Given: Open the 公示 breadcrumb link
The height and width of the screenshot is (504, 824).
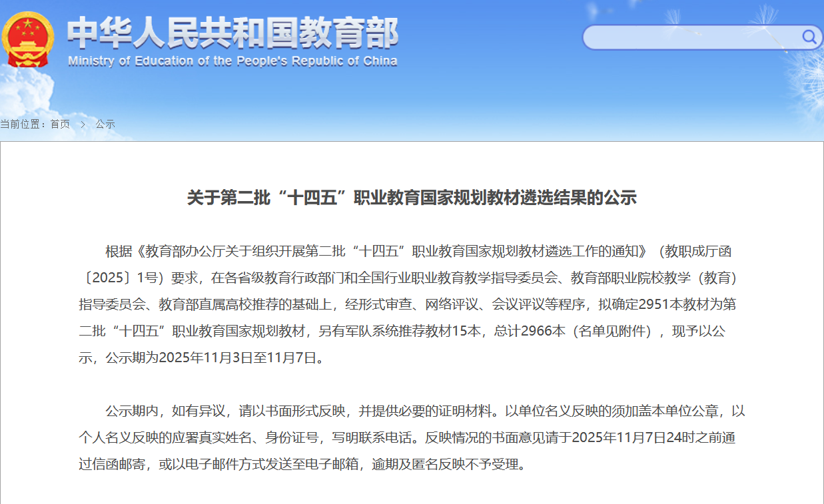Looking at the screenshot, I should click(105, 124).
